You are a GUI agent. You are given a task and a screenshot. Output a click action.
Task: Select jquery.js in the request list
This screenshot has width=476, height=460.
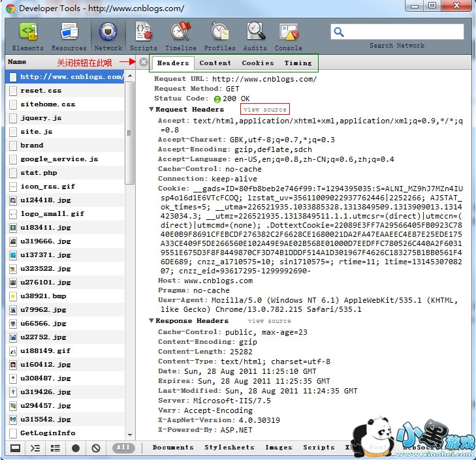(x=40, y=118)
